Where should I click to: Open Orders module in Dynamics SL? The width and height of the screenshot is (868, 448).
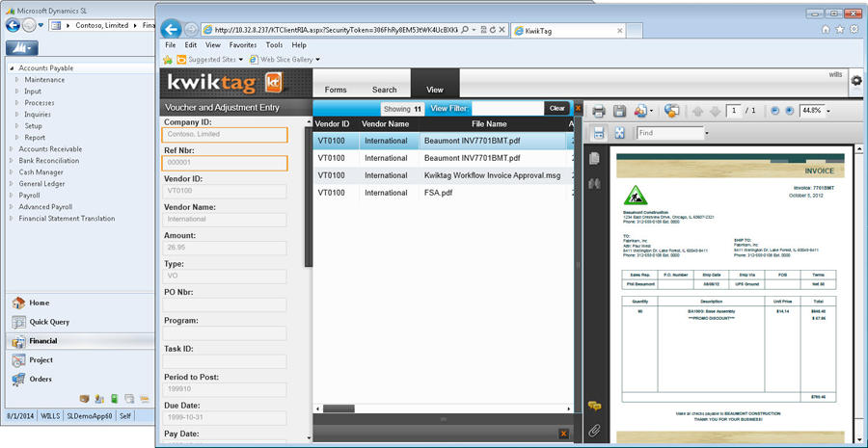pyautogui.click(x=41, y=380)
